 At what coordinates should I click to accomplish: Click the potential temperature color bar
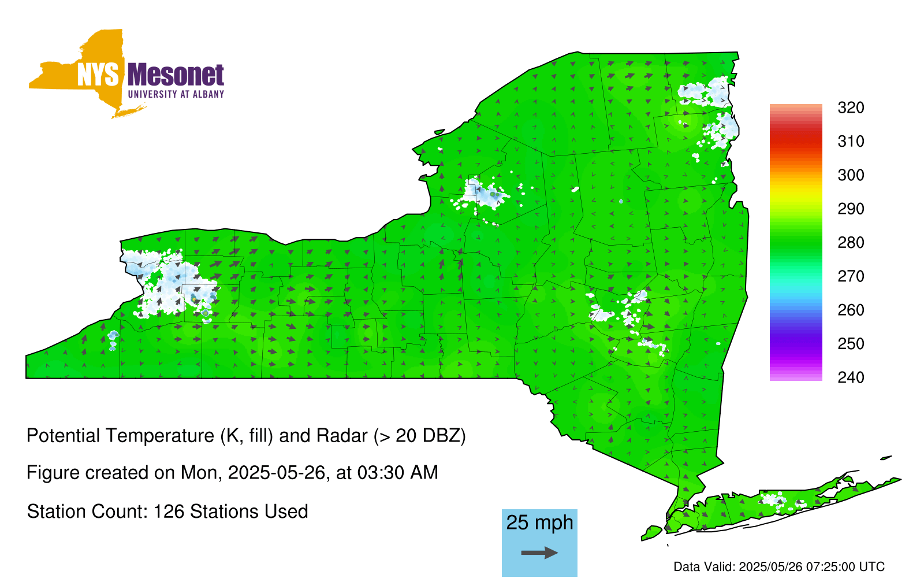pos(796,242)
